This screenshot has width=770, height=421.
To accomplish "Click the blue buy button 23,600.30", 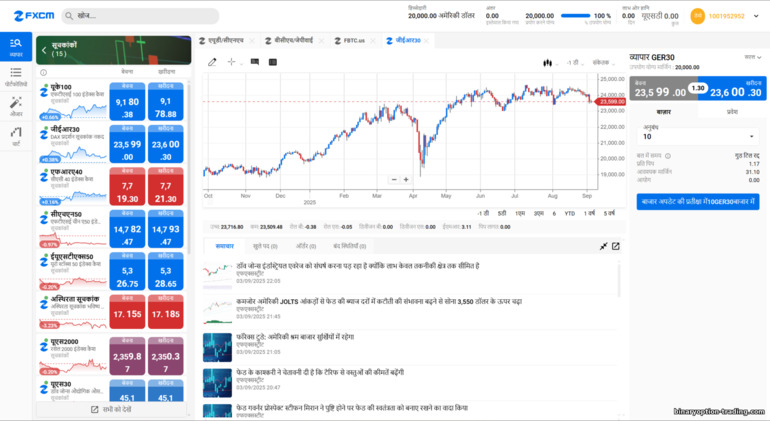I will (x=732, y=88).
